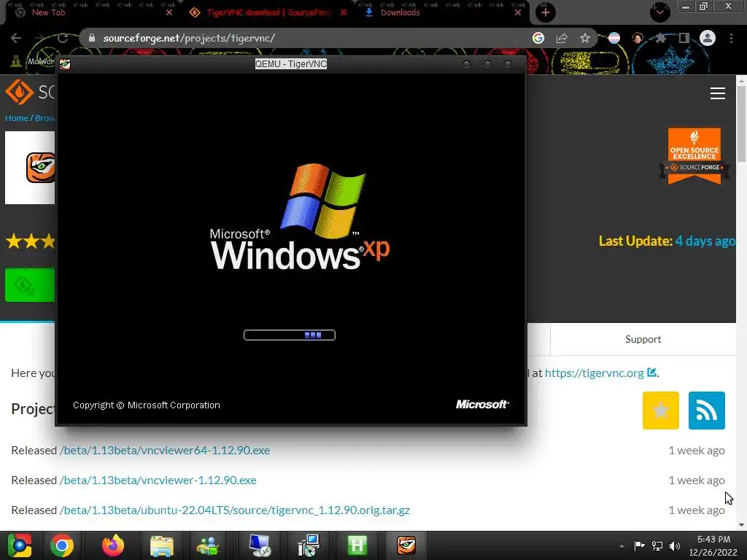
Task: Subscribe via the blue RSS feed button
Action: point(706,411)
